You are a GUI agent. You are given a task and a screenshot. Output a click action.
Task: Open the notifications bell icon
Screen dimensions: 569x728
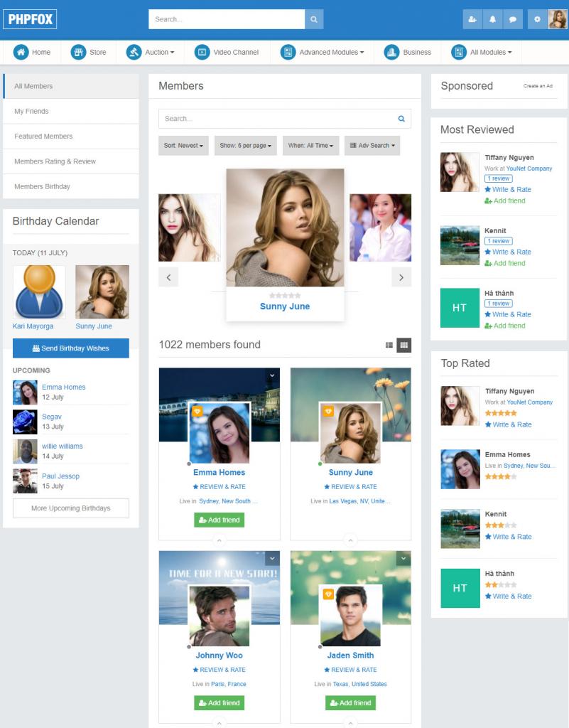pyautogui.click(x=492, y=20)
